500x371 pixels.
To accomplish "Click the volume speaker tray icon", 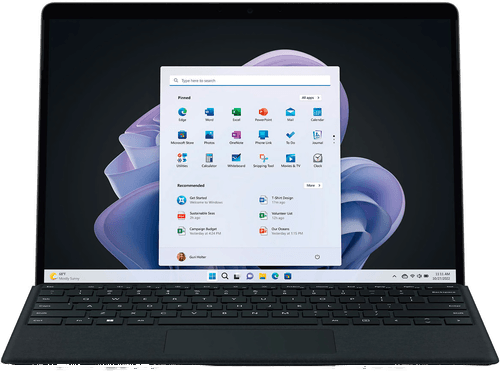I will 419,276.
